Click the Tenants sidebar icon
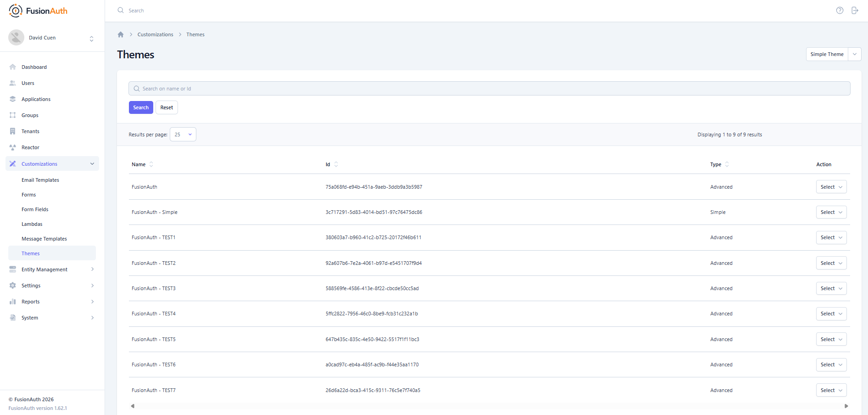 point(13,131)
